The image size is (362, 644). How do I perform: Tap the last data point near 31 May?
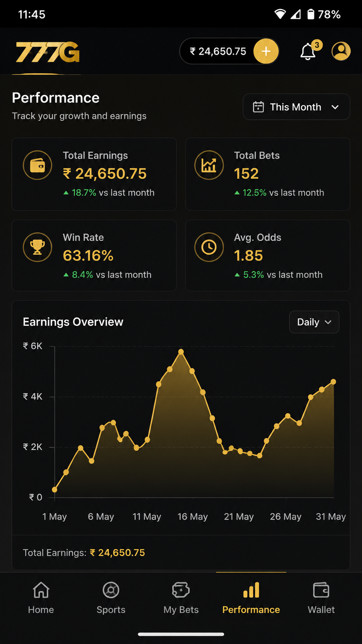click(x=334, y=382)
